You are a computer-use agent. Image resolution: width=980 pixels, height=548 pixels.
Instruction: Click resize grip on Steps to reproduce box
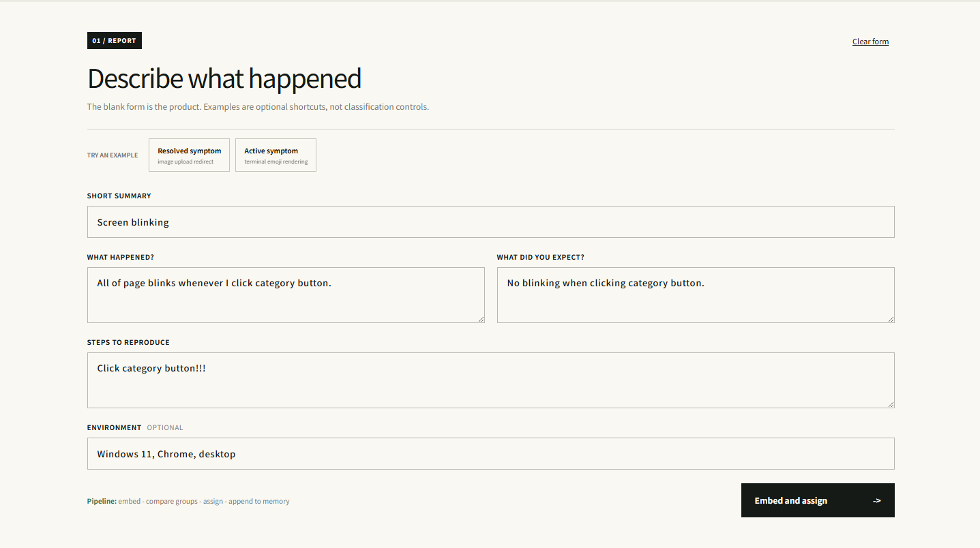(x=891, y=404)
